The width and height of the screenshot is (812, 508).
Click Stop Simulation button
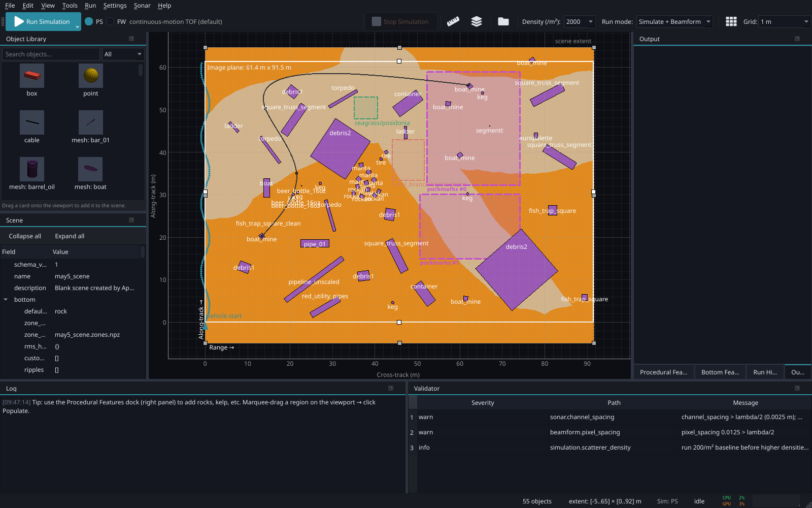[x=401, y=21]
